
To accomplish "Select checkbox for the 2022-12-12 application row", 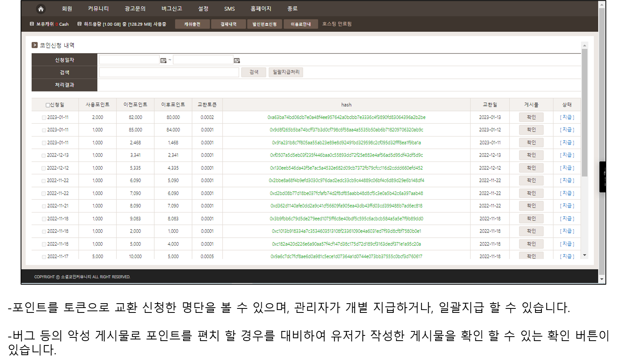I will (43, 168).
